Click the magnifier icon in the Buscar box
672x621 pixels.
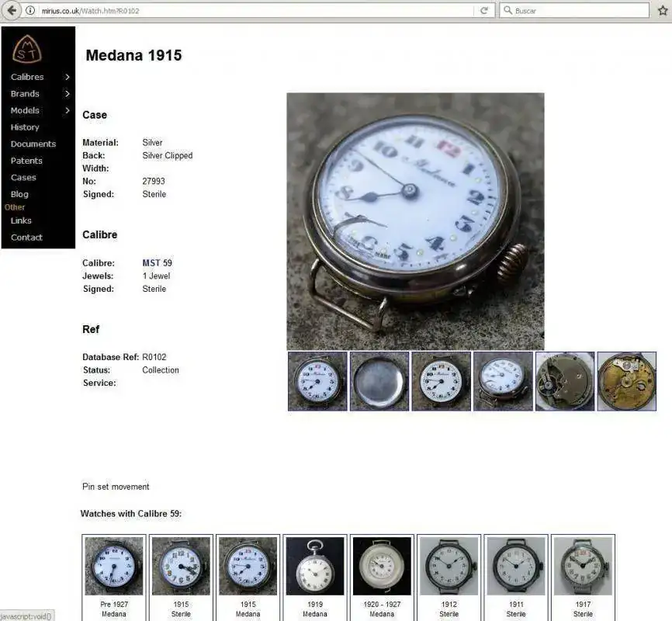[507, 10]
